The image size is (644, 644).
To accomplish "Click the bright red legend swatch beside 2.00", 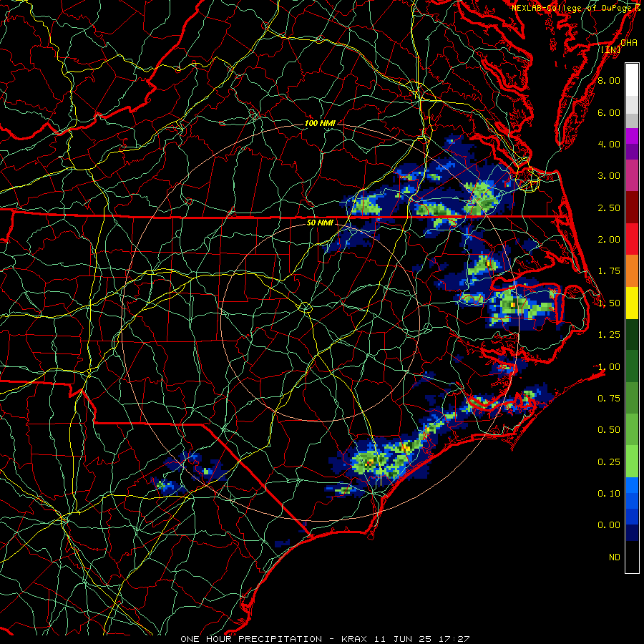I will (x=632, y=239).
